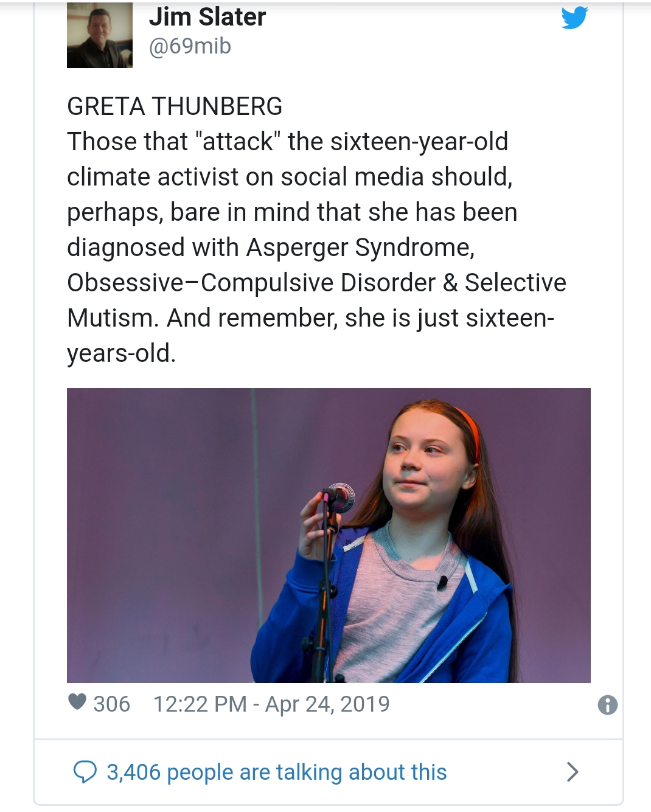The image size is (651, 812).
Task: Click the Twitter bird logo
Action: click(574, 18)
